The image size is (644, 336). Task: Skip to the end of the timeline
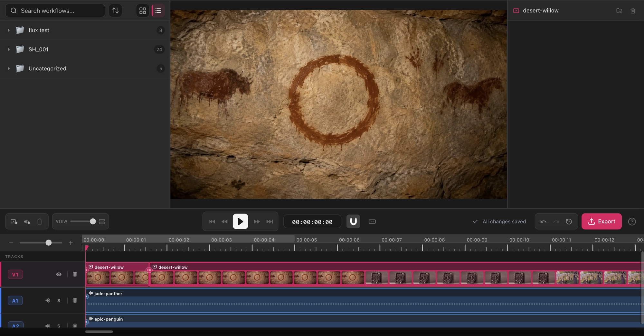(270, 222)
